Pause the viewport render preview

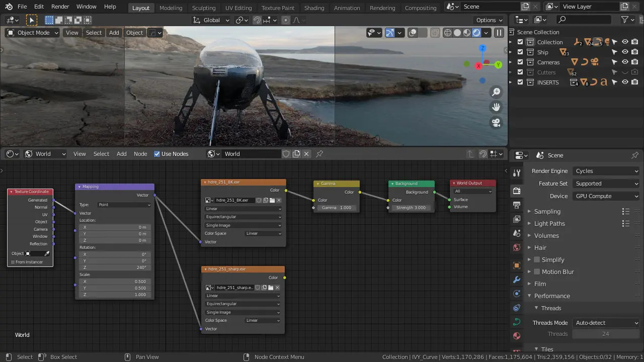point(499,33)
